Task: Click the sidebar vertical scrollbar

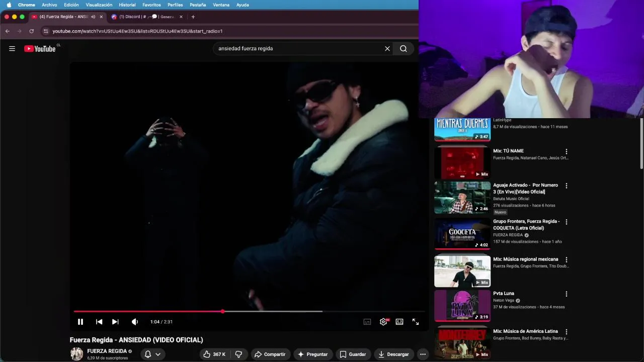Action: (x=641, y=143)
